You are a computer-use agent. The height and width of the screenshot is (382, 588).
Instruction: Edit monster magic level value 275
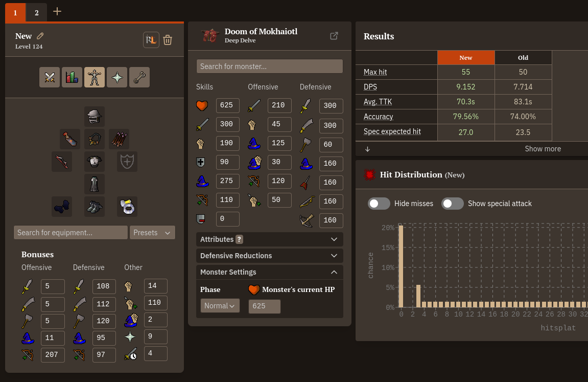pyautogui.click(x=228, y=181)
